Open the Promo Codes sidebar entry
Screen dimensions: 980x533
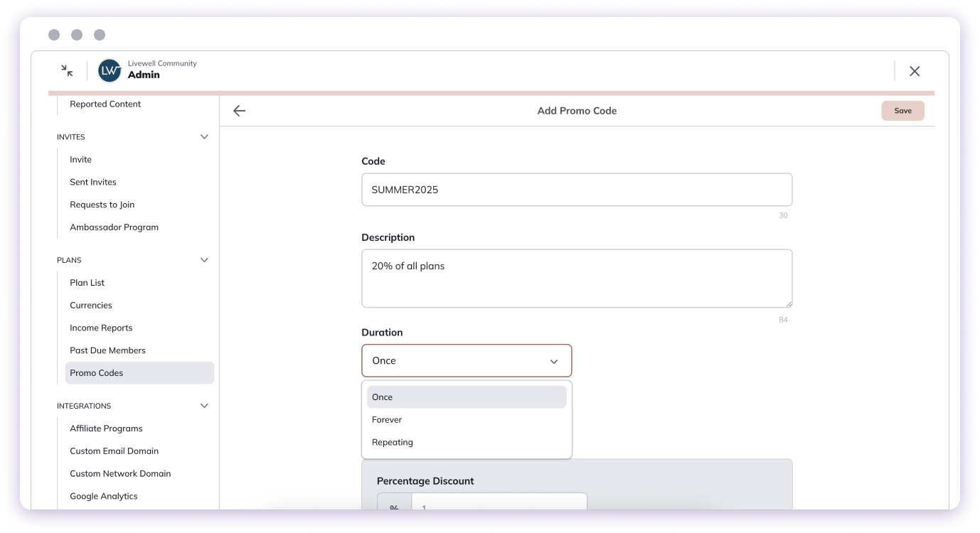click(x=96, y=372)
